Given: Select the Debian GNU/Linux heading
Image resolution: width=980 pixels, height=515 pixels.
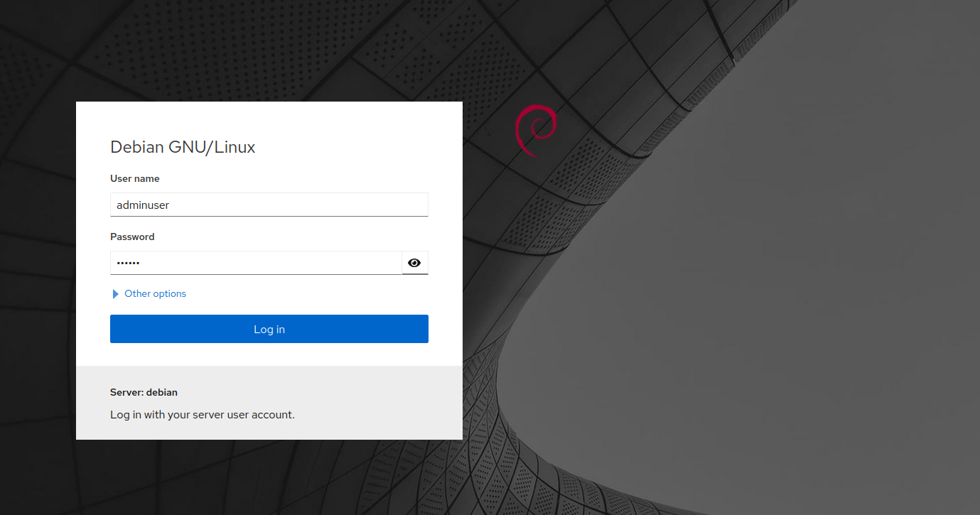Looking at the screenshot, I should click(x=183, y=147).
